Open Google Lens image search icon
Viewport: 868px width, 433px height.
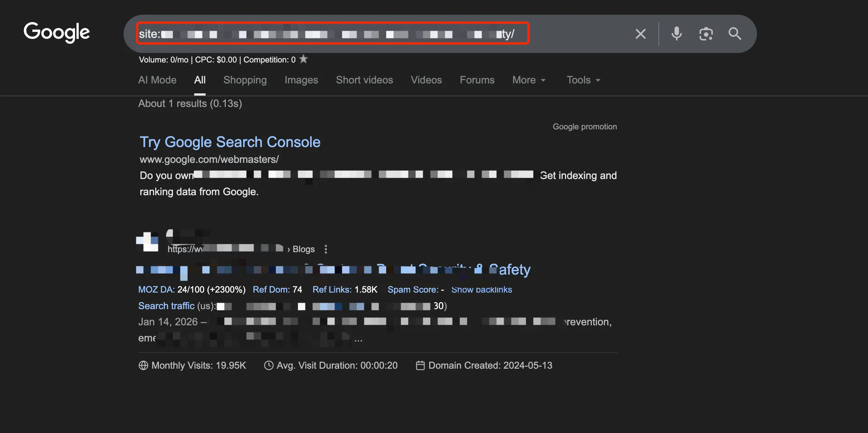[706, 34]
